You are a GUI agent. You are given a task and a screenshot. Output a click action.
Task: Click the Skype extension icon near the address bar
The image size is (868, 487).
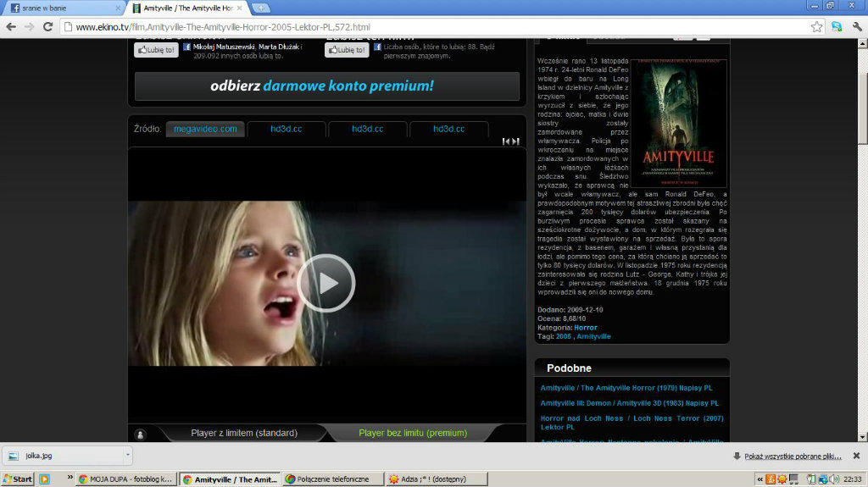pyautogui.click(x=837, y=26)
